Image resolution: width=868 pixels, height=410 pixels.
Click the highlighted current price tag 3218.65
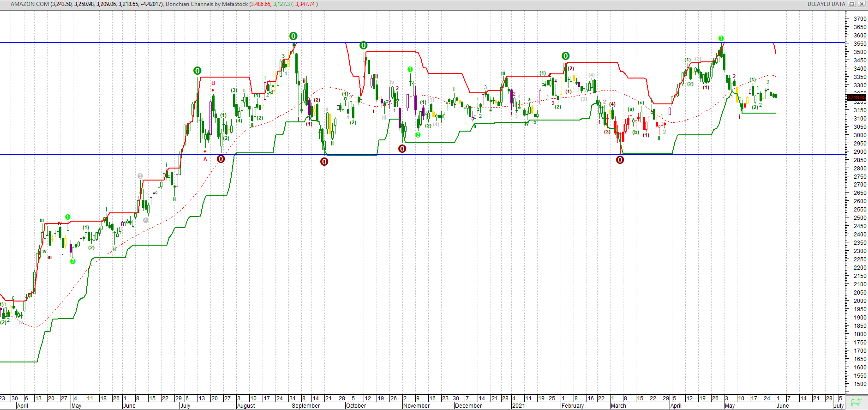[x=857, y=97]
